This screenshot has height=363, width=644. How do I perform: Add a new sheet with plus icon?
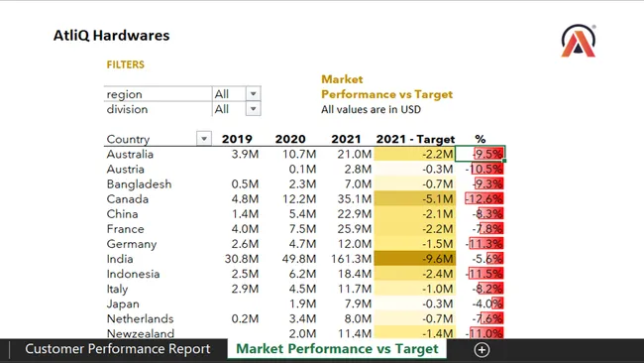[x=482, y=350]
